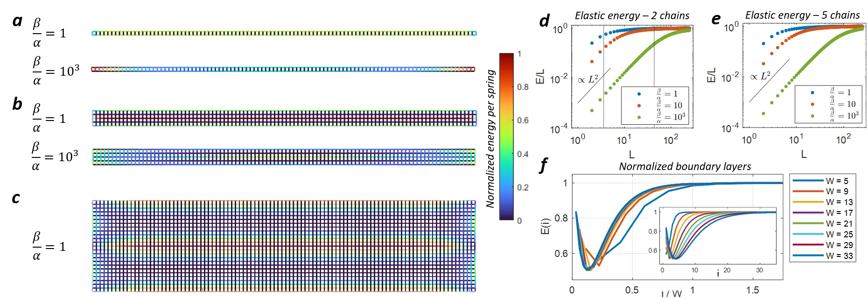
Task: Click the W = 13 legend entry
Action: 823,202
